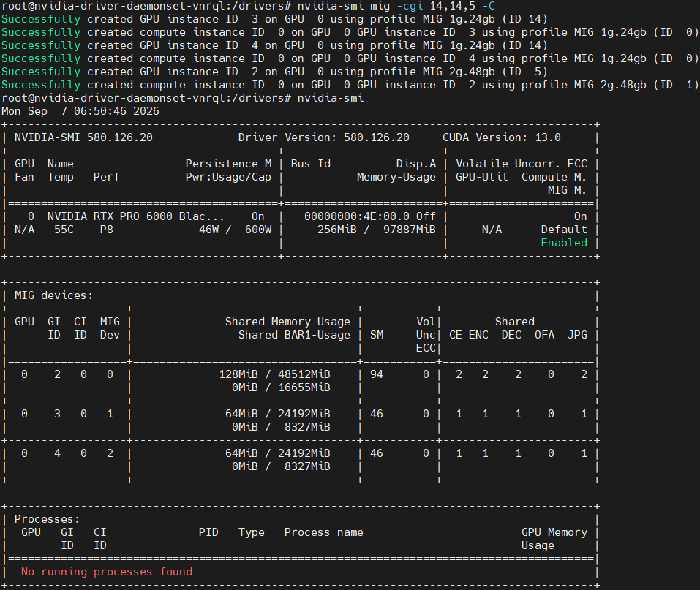
Task: Click the memory usage '256MiB / 97887MiB'
Action: pyautogui.click(x=377, y=230)
